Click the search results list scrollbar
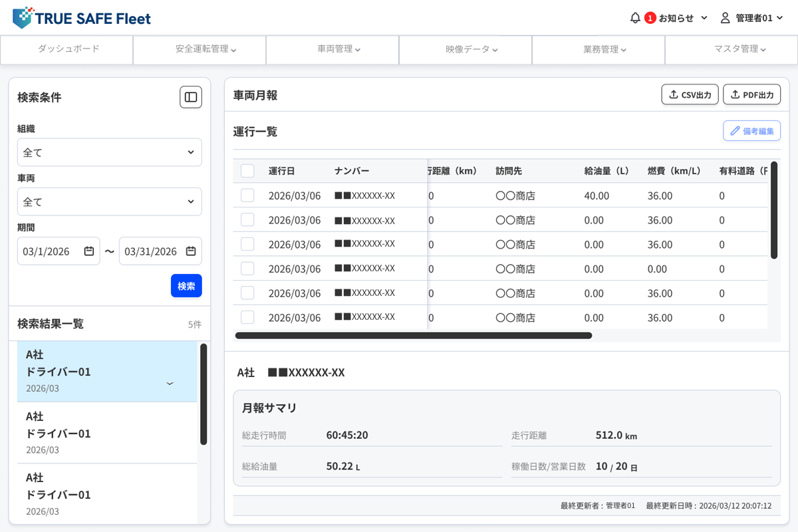 pos(203,394)
